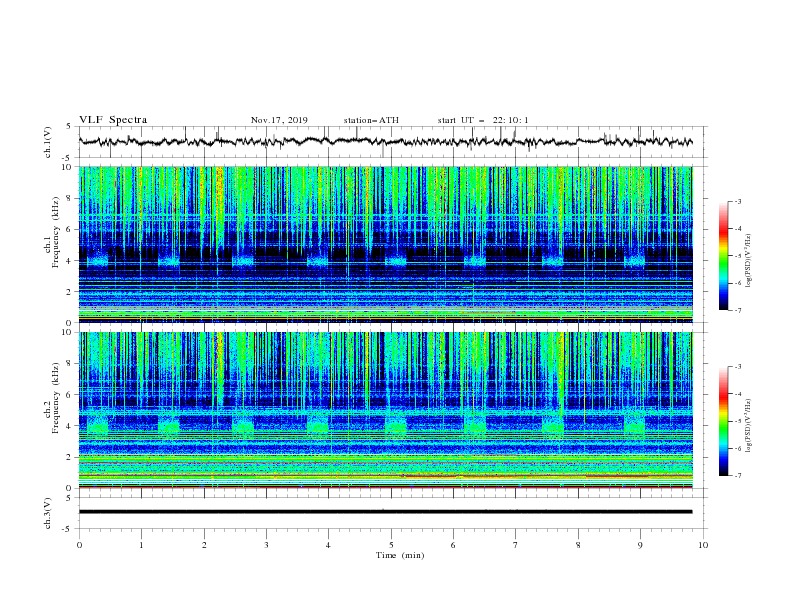792x612 pixels.
Task: Click the "-7" tick on ch.1 color bar
Action: pyautogui.click(x=737, y=310)
